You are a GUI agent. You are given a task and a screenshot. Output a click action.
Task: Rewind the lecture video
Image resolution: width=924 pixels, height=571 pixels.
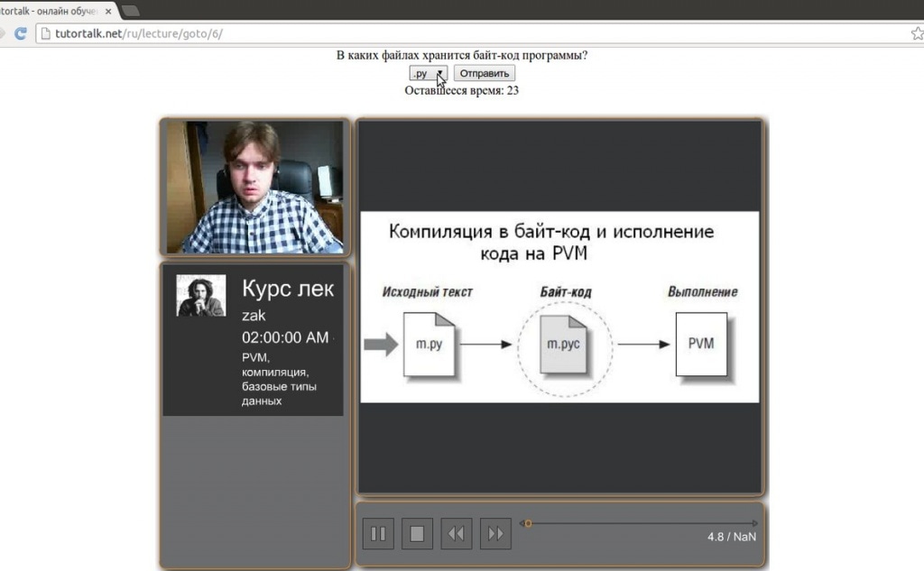[456, 533]
